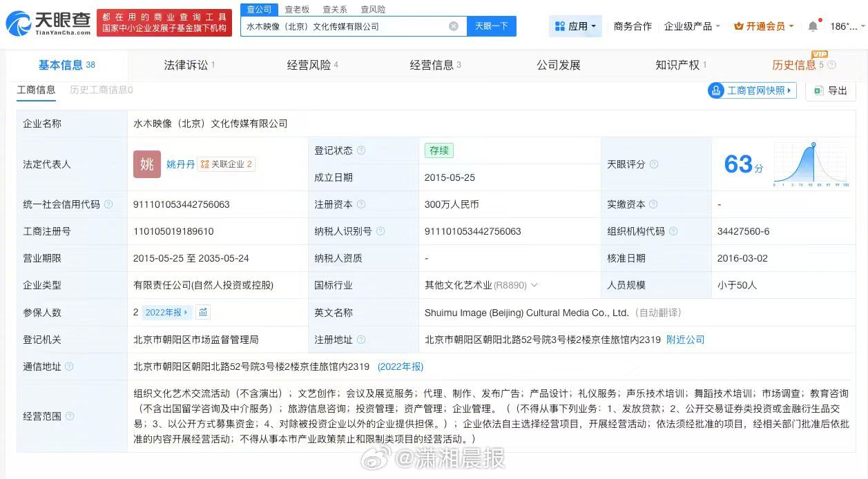
Task: Select the founding date 2015-05-25 beside 成立日期
Action: pyautogui.click(x=450, y=177)
